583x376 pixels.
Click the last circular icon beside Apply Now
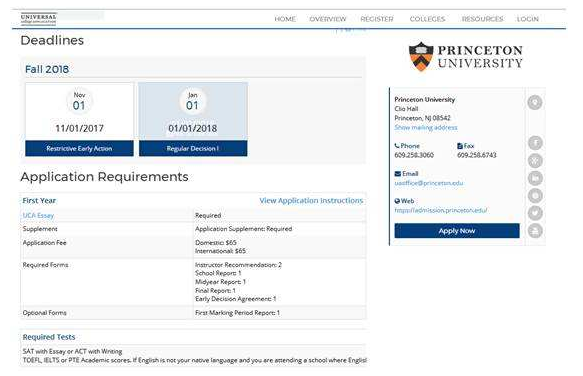(535, 231)
